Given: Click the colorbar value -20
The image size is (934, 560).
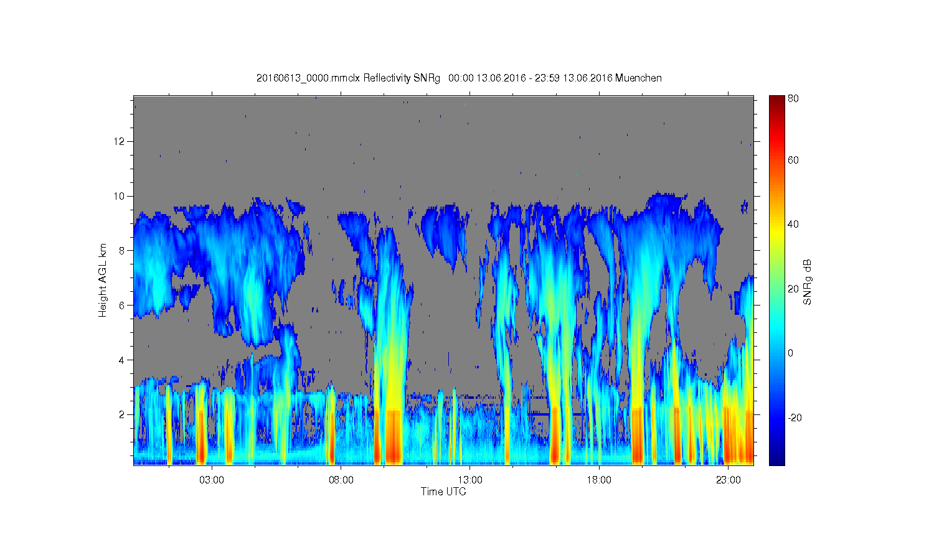Looking at the screenshot, I should pyautogui.click(x=795, y=418).
